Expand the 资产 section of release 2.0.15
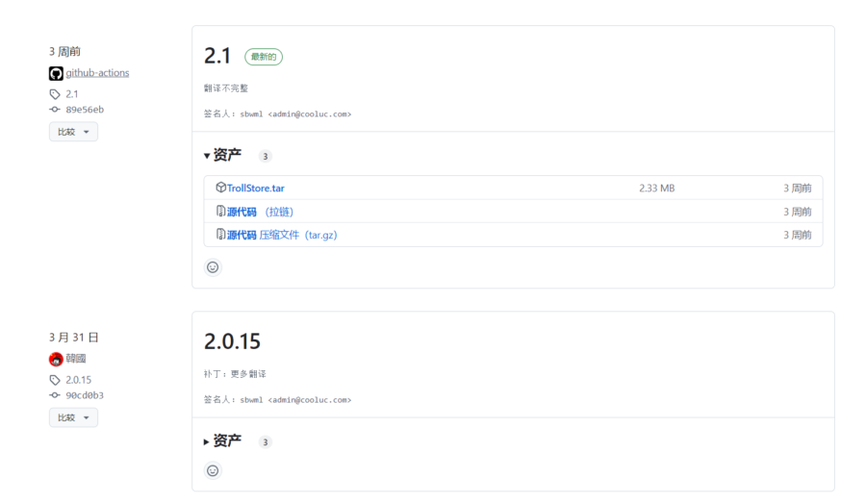 click(222, 441)
